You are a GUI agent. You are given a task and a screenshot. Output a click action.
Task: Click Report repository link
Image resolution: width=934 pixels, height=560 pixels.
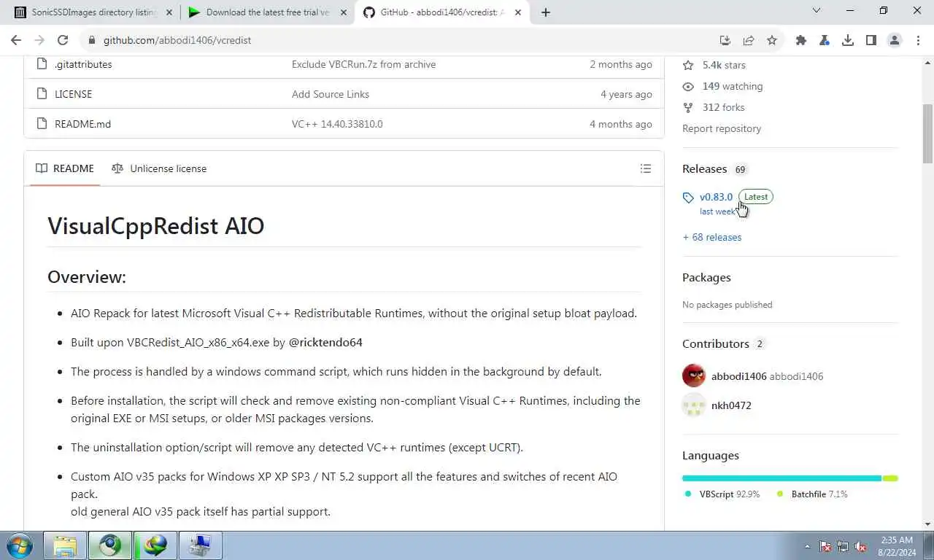pos(722,128)
